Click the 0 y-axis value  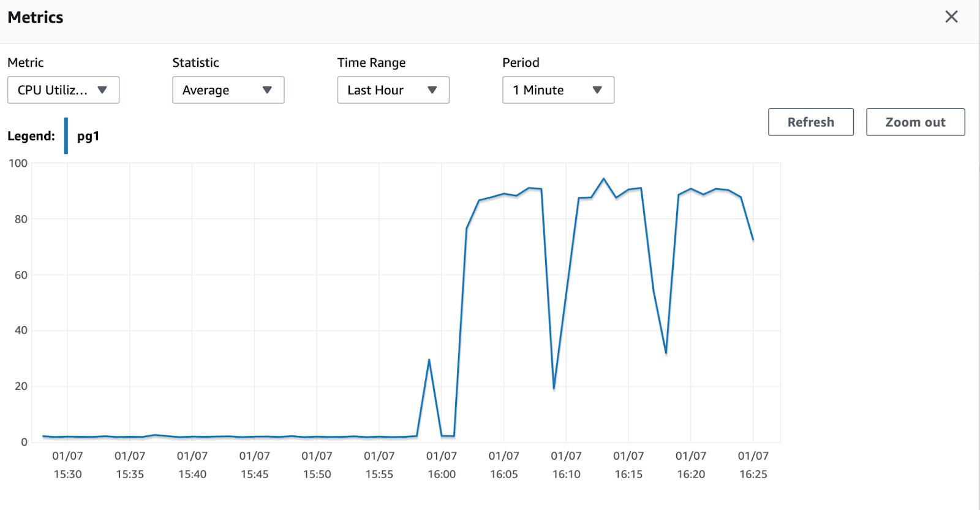click(24, 442)
